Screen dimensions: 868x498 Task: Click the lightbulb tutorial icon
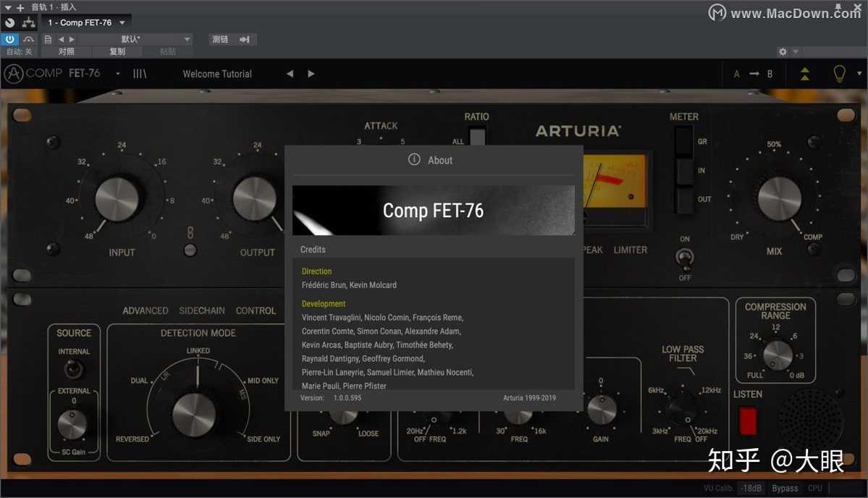[x=839, y=74]
